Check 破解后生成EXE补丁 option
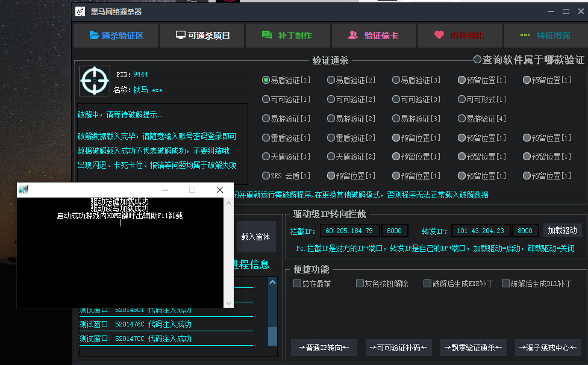The image size is (588, 365). (427, 283)
